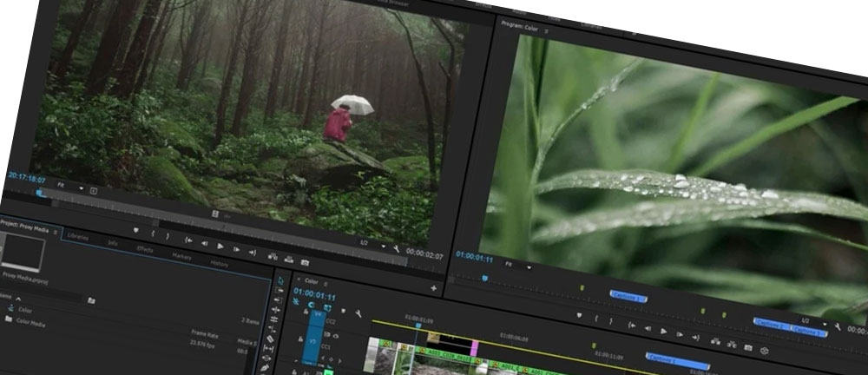Mark Out point in Source Monitor
868x375 pixels.
coord(168,236)
